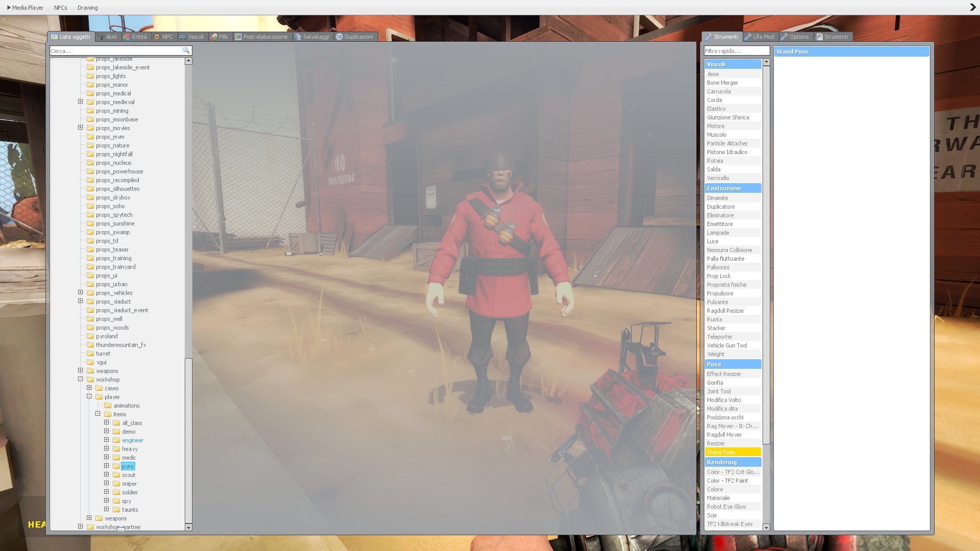Open the Pills tab icon
The width and height of the screenshot is (980, 551).
coord(219,37)
